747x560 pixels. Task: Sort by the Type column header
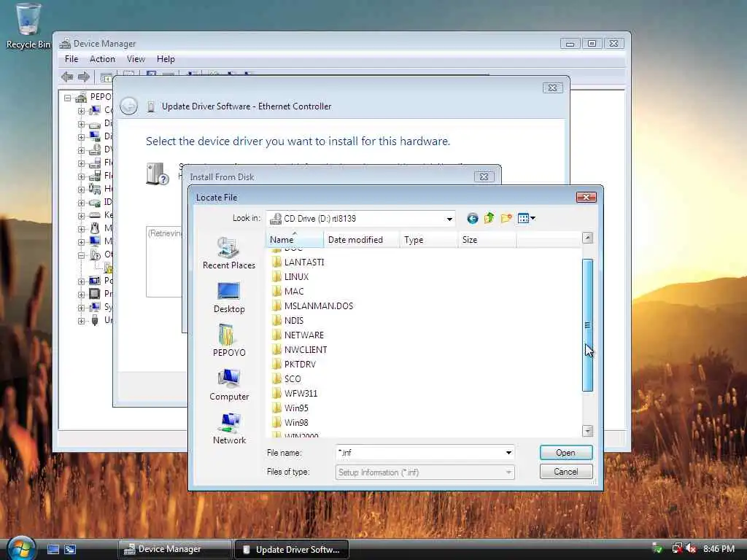[429, 239]
